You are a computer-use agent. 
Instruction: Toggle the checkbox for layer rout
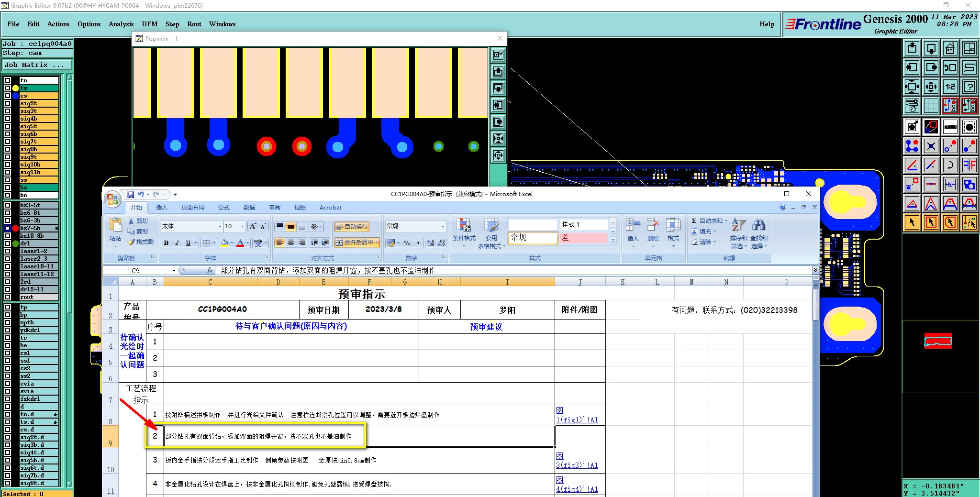pyautogui.click(x=8, y=297)
